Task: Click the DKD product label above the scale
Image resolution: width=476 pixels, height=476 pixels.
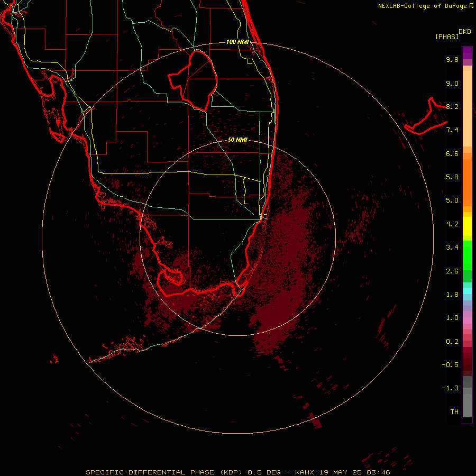Action: 464,32
